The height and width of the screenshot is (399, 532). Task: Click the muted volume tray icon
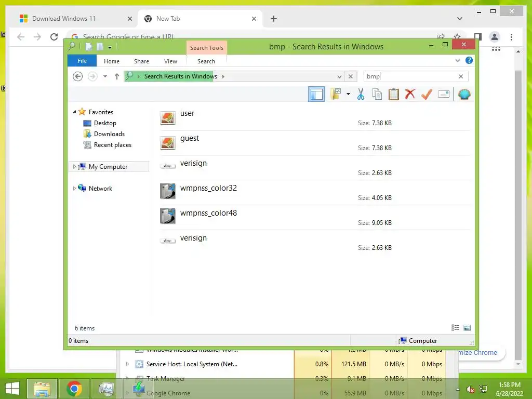tap(470, 389)
